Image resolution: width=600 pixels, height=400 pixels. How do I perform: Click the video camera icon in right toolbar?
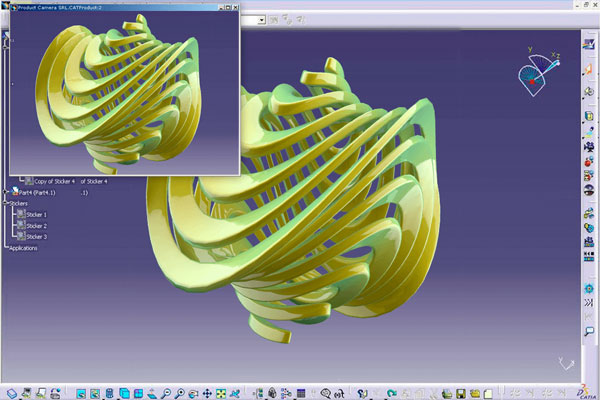(x=589, y=146)
